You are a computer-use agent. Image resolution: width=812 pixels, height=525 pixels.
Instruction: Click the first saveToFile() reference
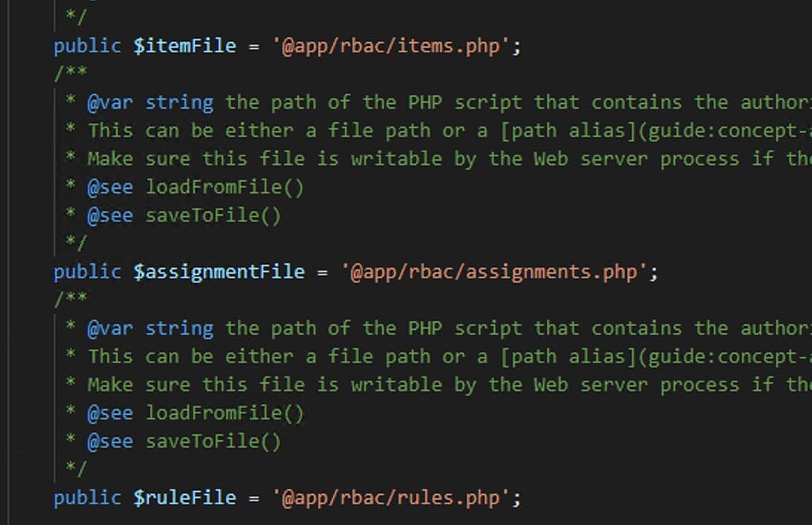click(x=213, y=216)
